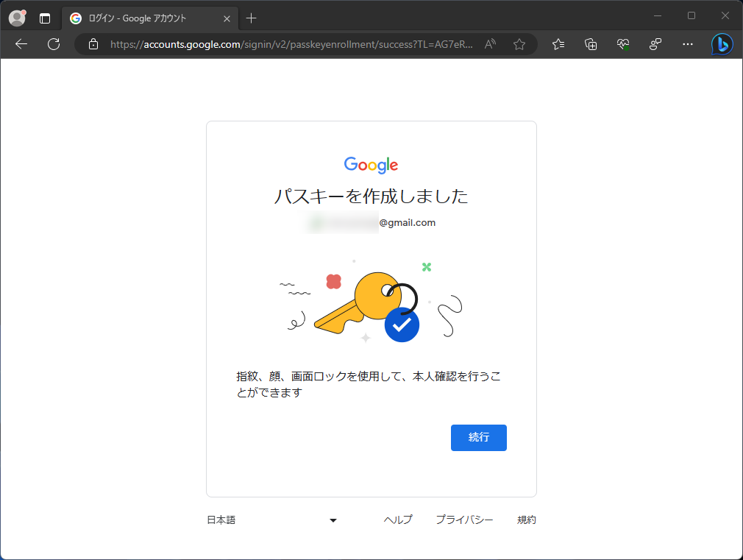743x560 pixels.
Task: Send feedback using the person speech icon
Action: (x=655, y=44)
